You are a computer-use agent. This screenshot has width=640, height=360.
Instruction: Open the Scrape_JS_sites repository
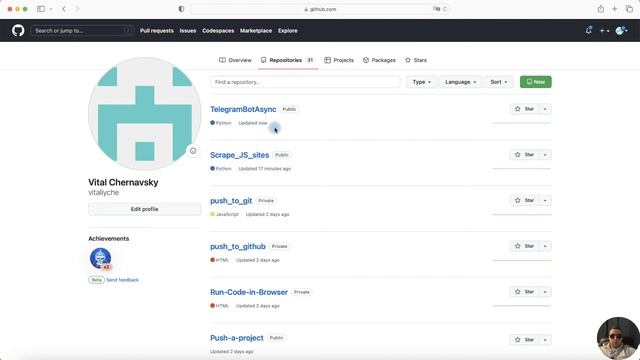point(240,155)
